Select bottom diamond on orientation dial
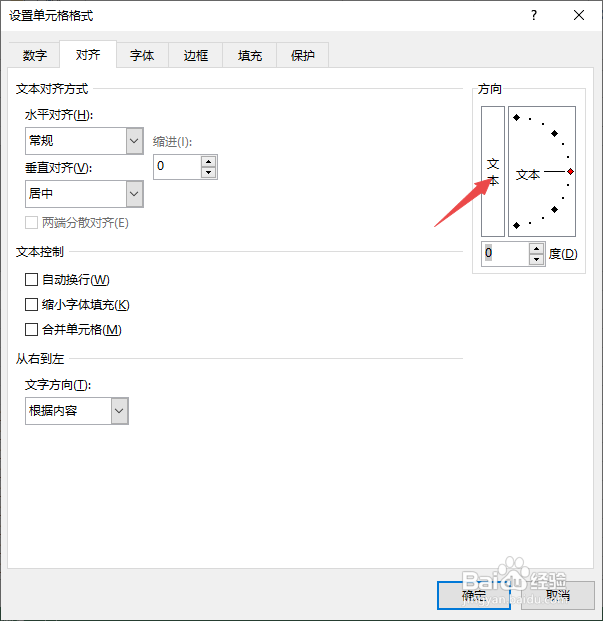 [516, 225]
